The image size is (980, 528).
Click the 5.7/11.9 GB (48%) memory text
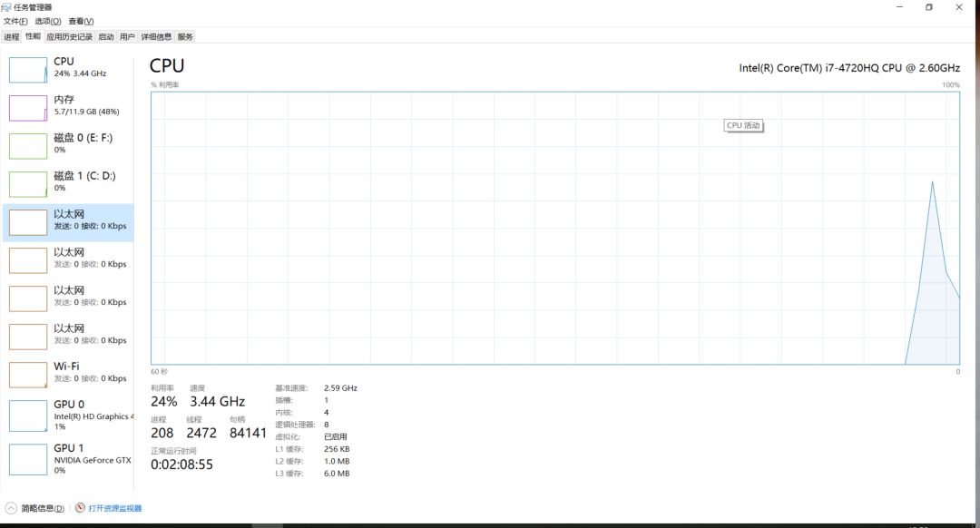pyautogui.click(x=86, y=112)
